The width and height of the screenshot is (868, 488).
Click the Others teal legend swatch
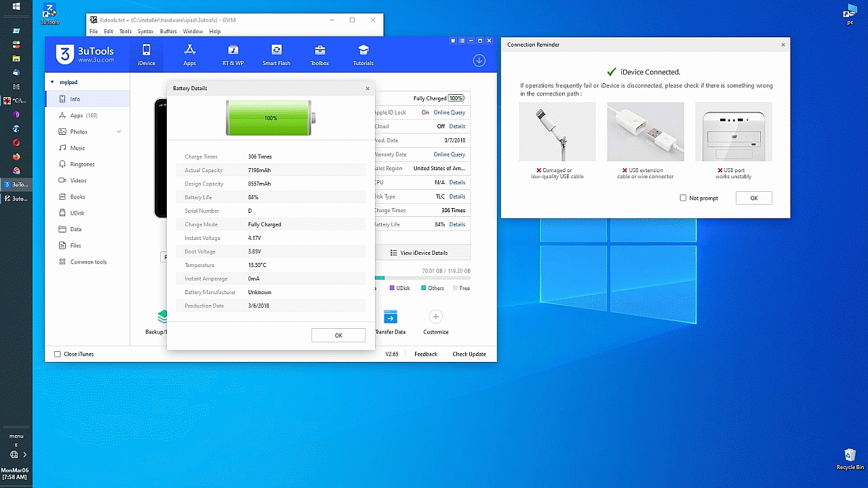tap(423, 288)
